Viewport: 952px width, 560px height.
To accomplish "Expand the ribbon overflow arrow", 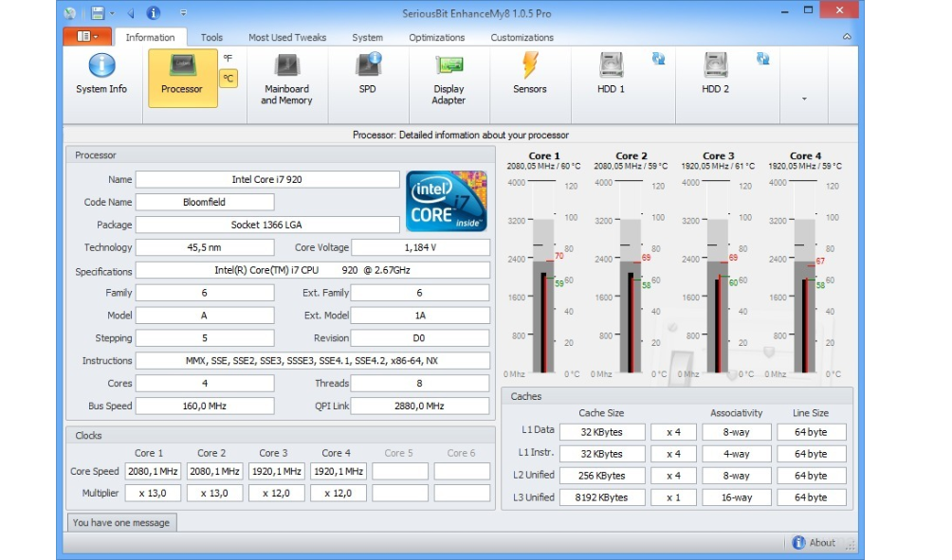I will pos(804,99).
